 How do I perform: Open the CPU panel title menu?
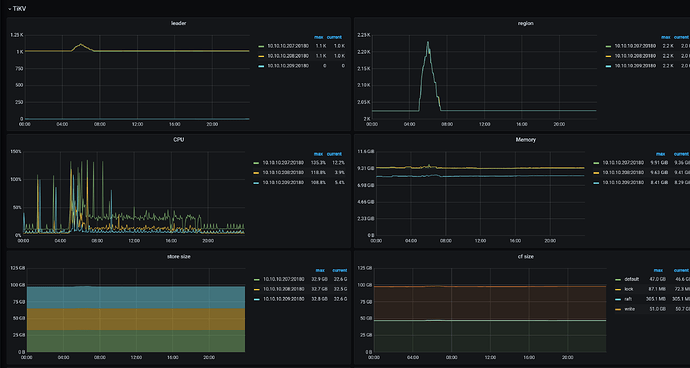[x=178, y=140]
